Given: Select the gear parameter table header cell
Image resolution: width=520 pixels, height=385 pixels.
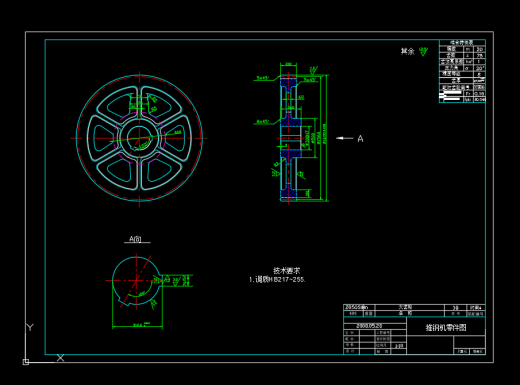Looking at the screenshot, I should (462, 43).
